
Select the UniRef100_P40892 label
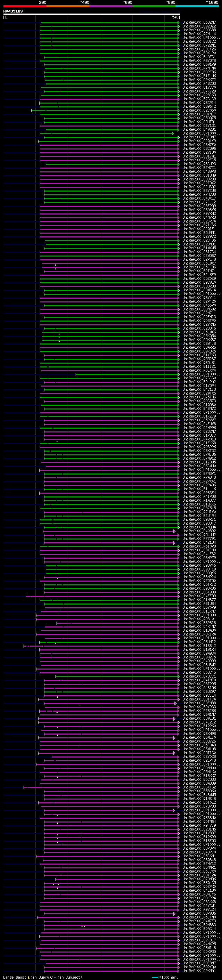tap(199, 531)
